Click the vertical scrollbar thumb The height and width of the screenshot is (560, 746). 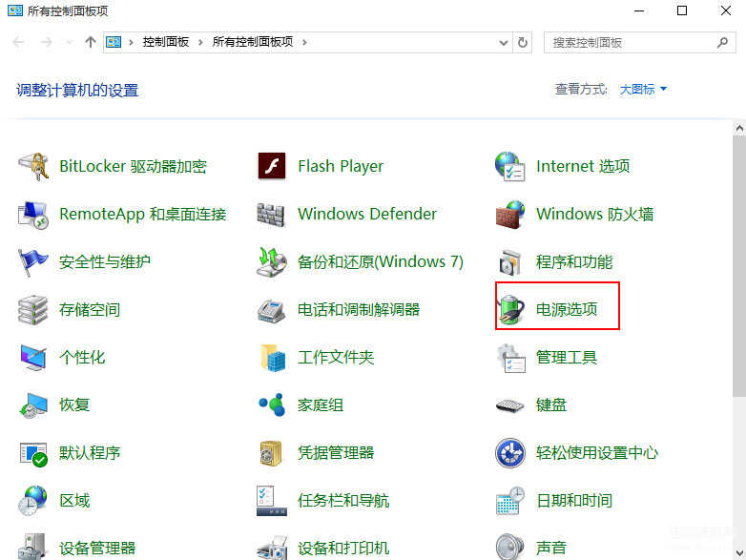click(x=739, y=266)
